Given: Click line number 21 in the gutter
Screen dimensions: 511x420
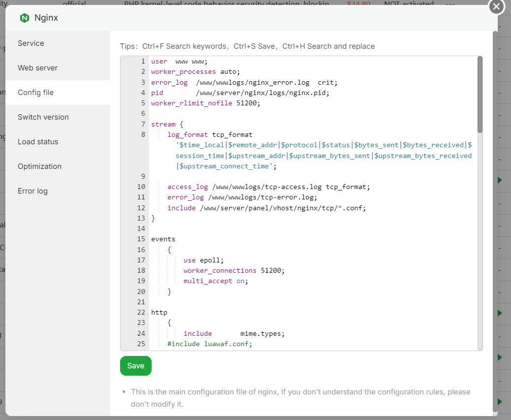Looking at the screenshot, I should [x=141, y=302].
